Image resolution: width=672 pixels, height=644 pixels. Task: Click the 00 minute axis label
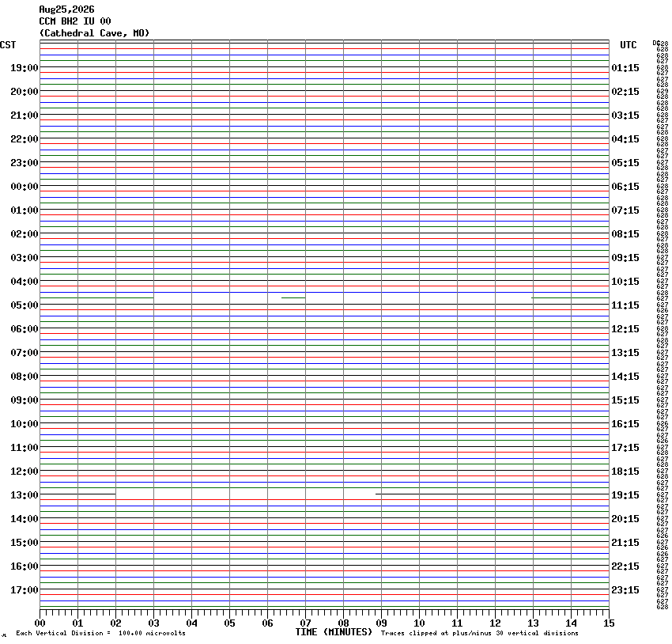(40, 623)
